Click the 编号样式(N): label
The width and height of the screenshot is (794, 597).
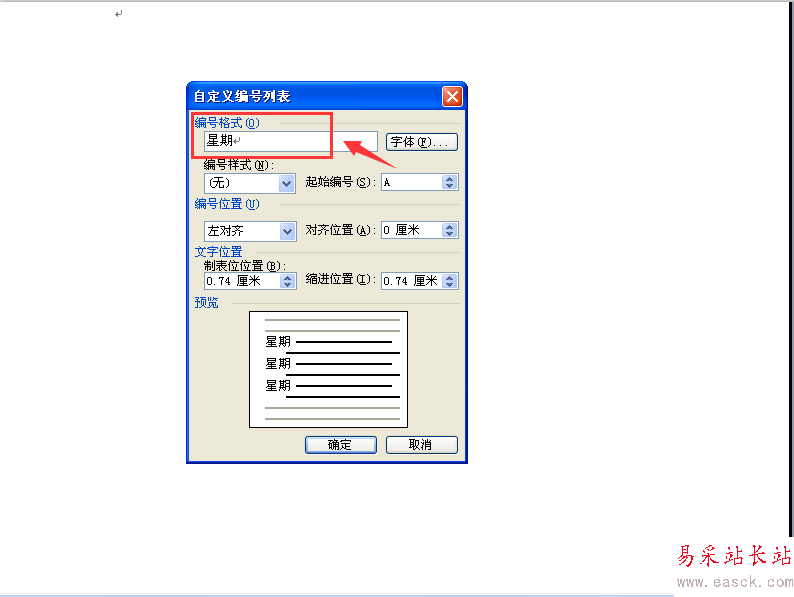pyautogui.click(x=239, y=165)
